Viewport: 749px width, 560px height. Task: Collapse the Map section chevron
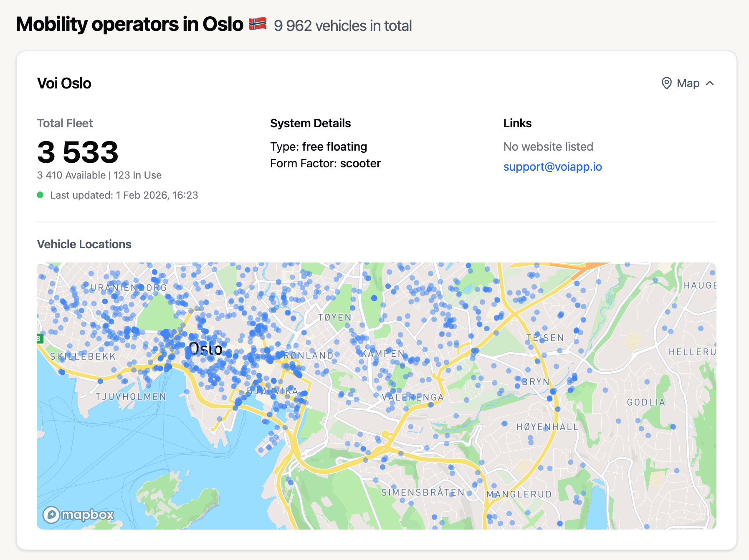click(710, 83)
